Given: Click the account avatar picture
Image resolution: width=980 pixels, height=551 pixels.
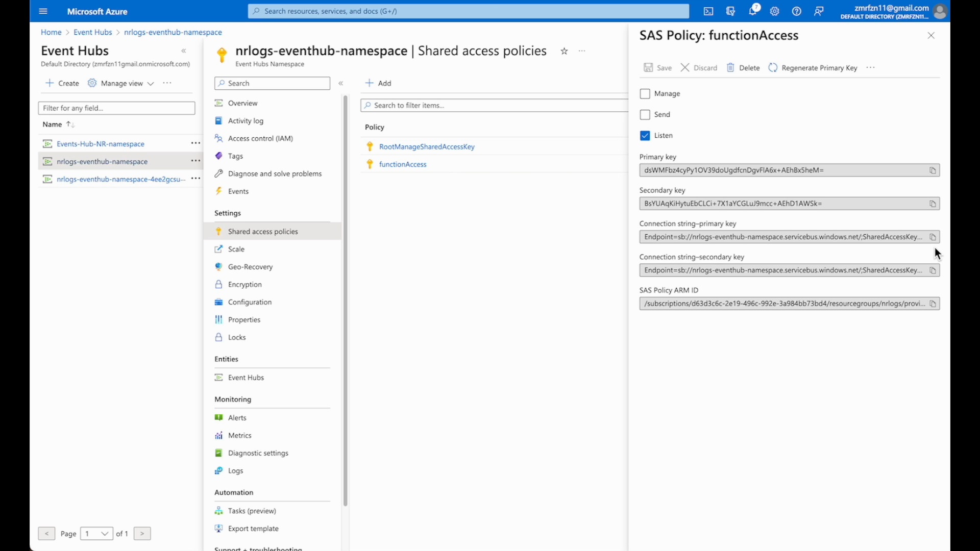Looking at the screenshot, I should (940, 11).
